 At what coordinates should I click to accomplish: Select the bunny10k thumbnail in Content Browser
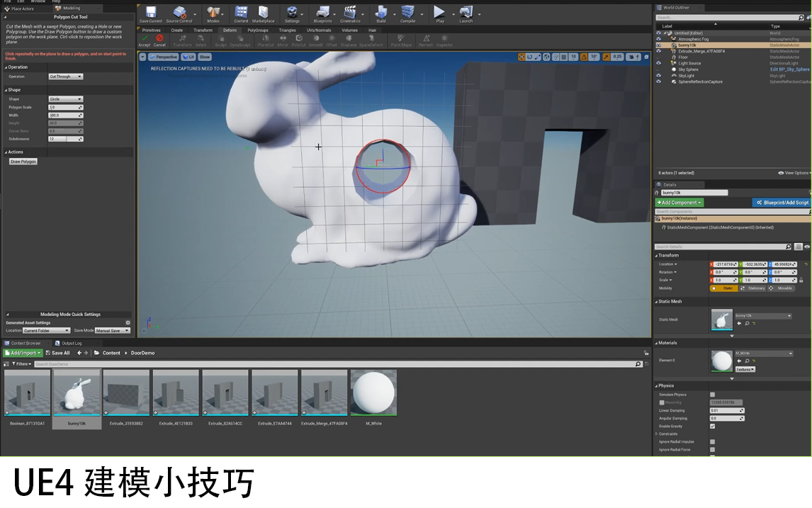click(x=77, y=390)
